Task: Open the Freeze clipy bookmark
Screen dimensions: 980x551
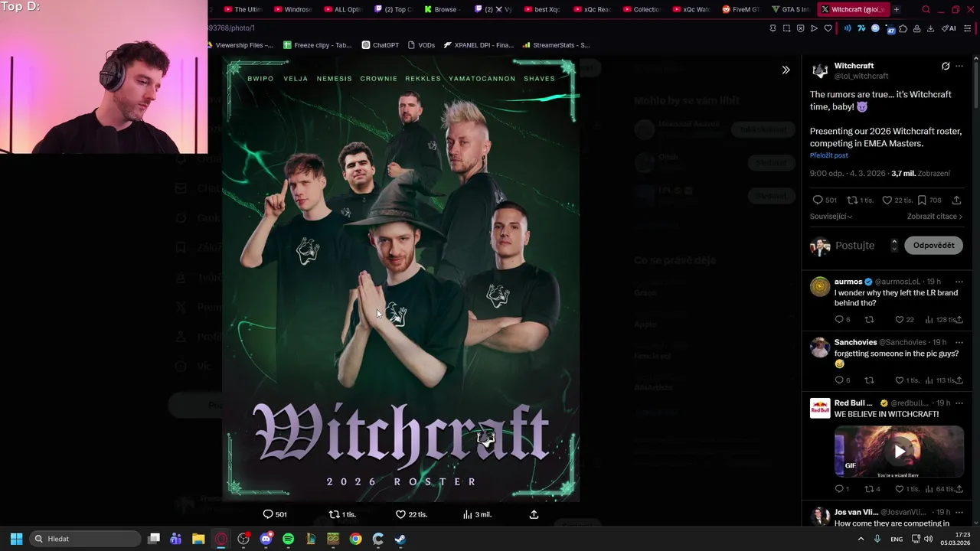Action: tap(317, 45)
